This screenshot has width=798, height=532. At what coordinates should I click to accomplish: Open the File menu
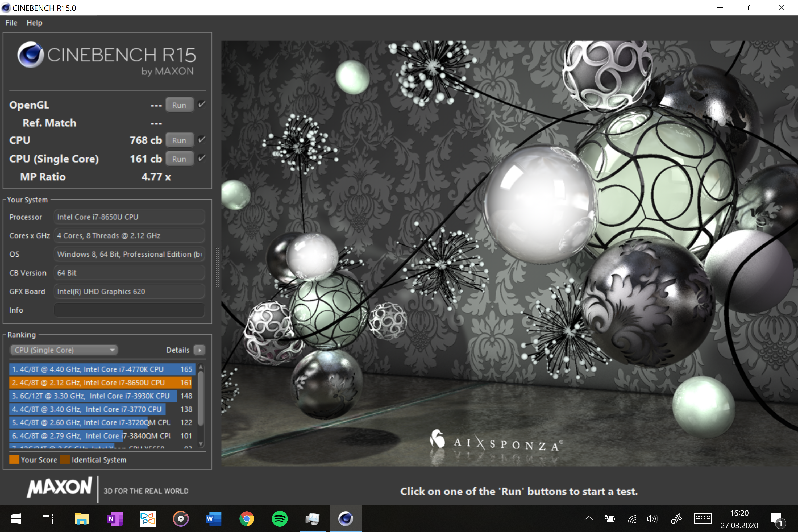pyautogui.click(x=11, y=23)
